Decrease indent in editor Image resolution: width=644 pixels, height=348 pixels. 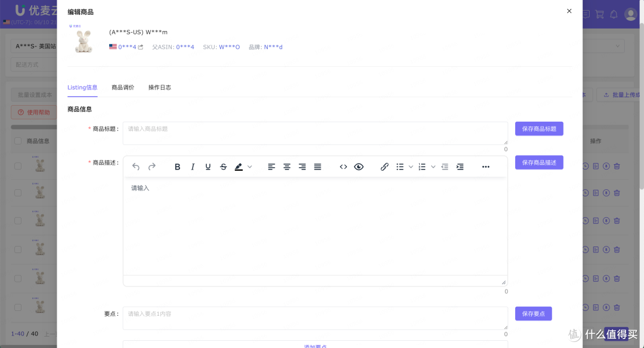coord(445,167)
